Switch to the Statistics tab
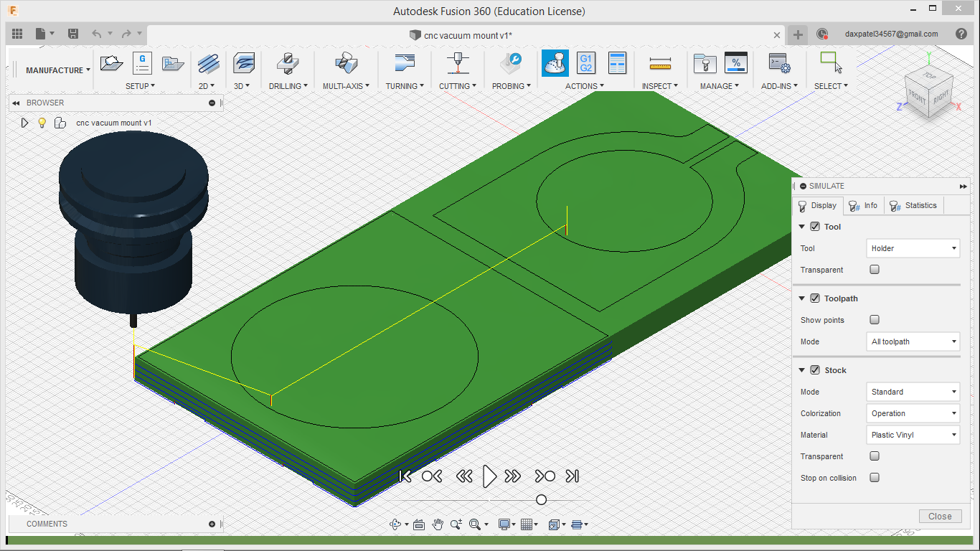 coord(913,206)
